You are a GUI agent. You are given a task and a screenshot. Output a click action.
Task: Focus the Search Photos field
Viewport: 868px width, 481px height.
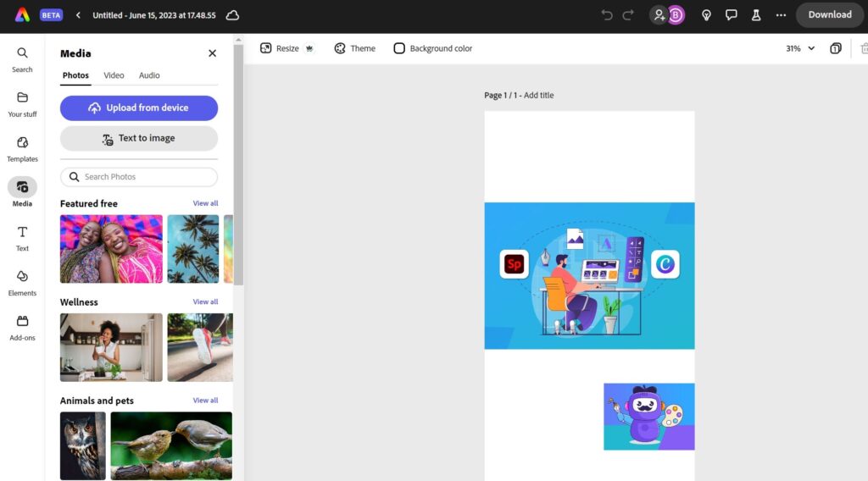coord(139,177)
